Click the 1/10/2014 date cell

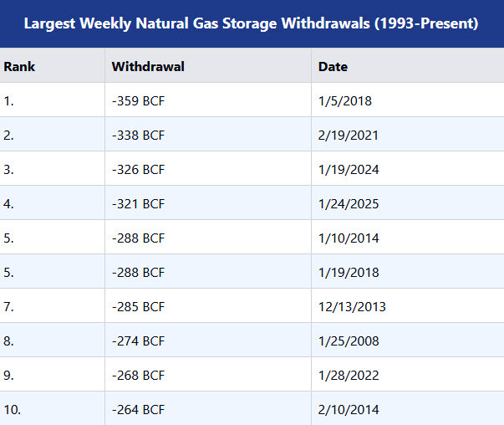tap(349, 238)
